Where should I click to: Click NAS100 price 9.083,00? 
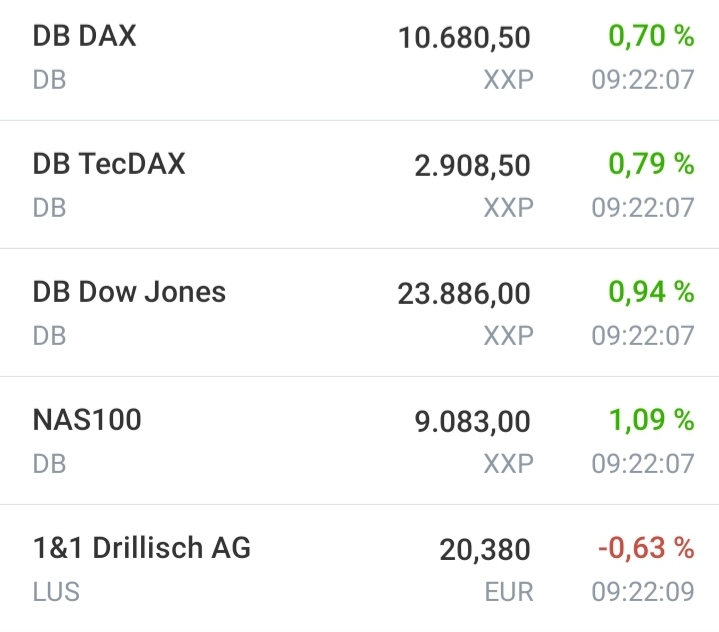[472, 422]
